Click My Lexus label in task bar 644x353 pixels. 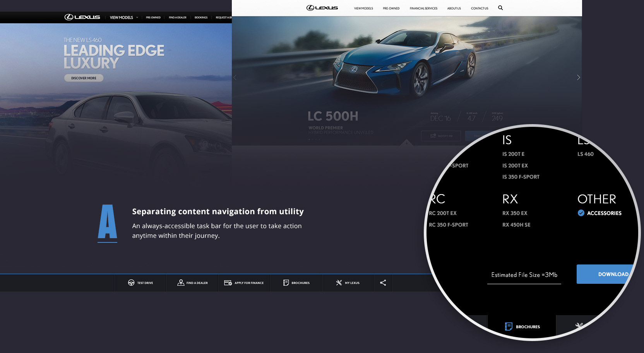[x=352, y=283]
